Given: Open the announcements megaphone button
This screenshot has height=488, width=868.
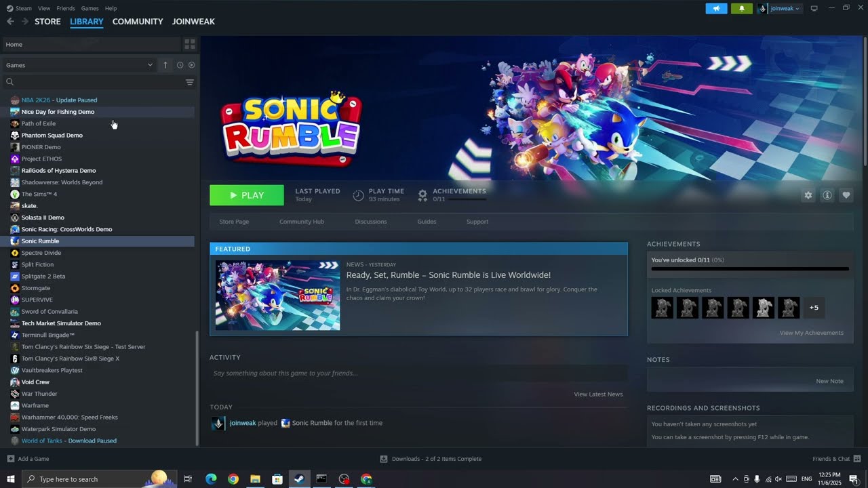Looking at the screenshot, I should coord(716,8).
